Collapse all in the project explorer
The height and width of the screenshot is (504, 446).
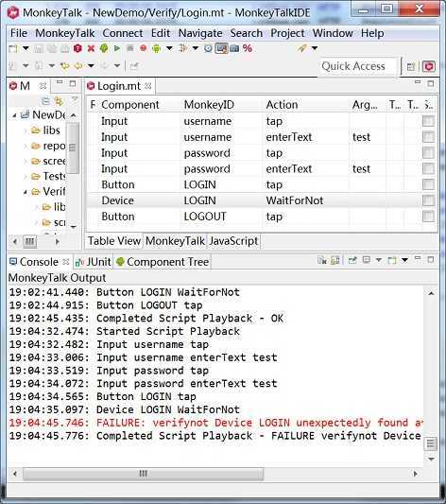pyautogui.click(x=46, y=101)
